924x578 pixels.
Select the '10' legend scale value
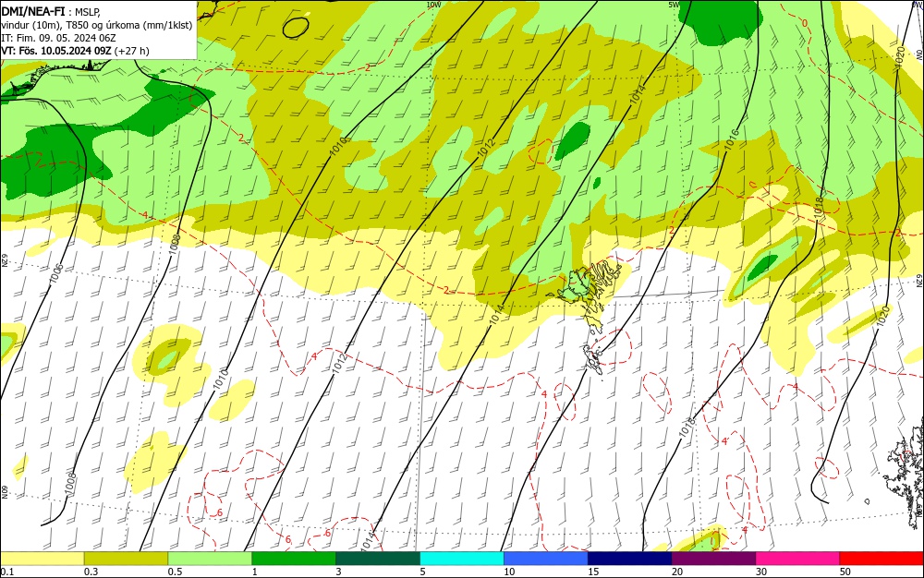[x=510, y=572]
